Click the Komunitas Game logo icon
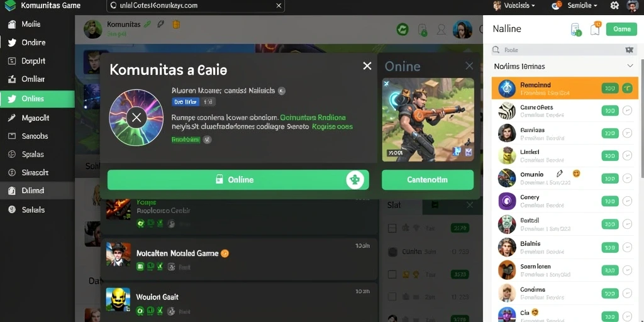 tap(10, 6)
